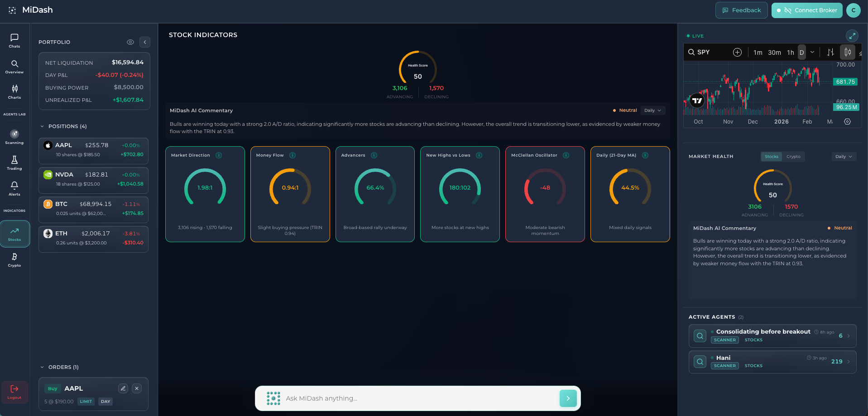Set chart interval to D
This screenshot has width=868, height=416.
(801, 53)
